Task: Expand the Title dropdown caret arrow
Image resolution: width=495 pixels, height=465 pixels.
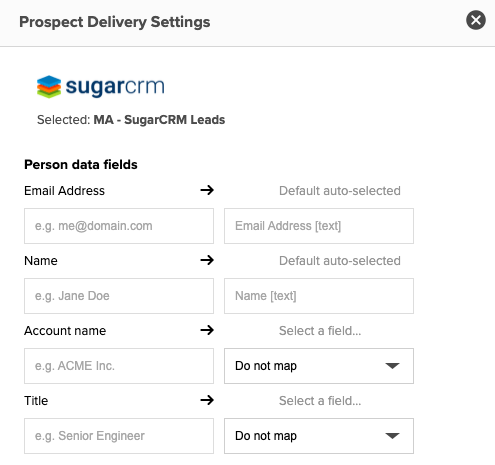Action: (x=392, y=436)
